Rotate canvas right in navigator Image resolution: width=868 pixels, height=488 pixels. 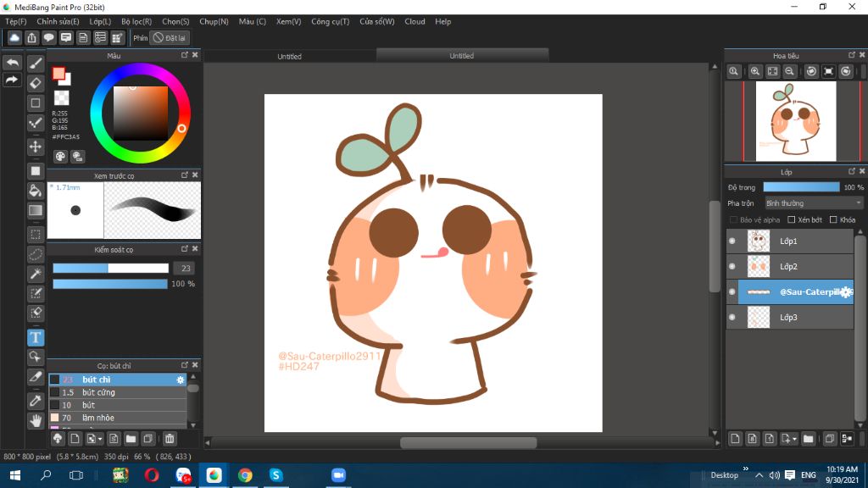(846, 71)
